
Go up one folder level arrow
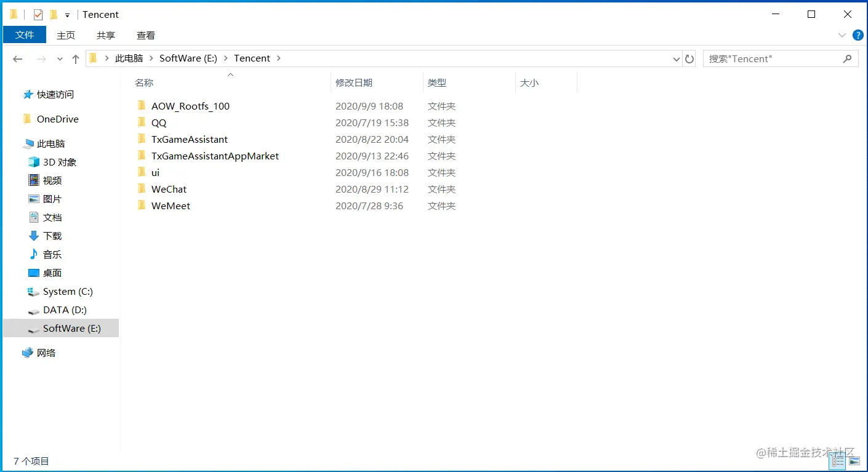click(x=76, y=59)
